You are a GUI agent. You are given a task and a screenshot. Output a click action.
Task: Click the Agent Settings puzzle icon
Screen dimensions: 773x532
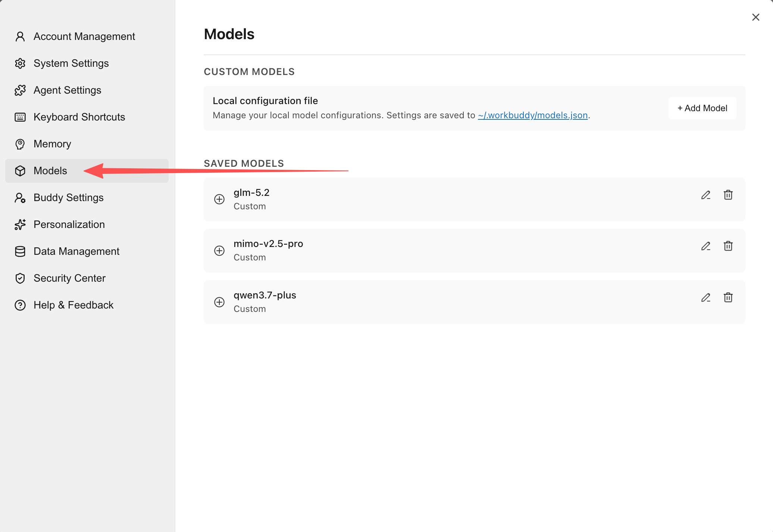[x=20, y=90]
